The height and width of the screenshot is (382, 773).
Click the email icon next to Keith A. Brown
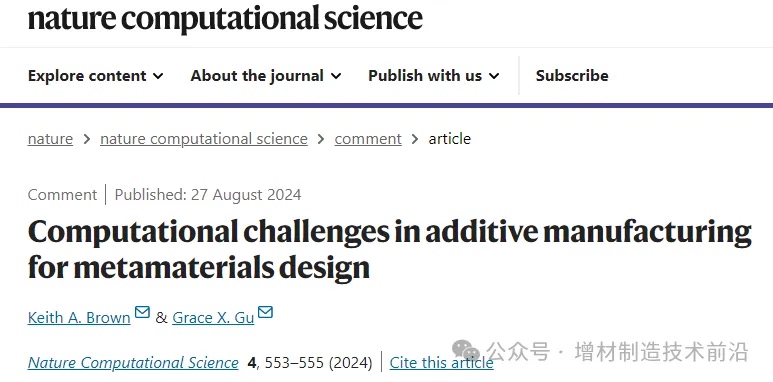142,312
